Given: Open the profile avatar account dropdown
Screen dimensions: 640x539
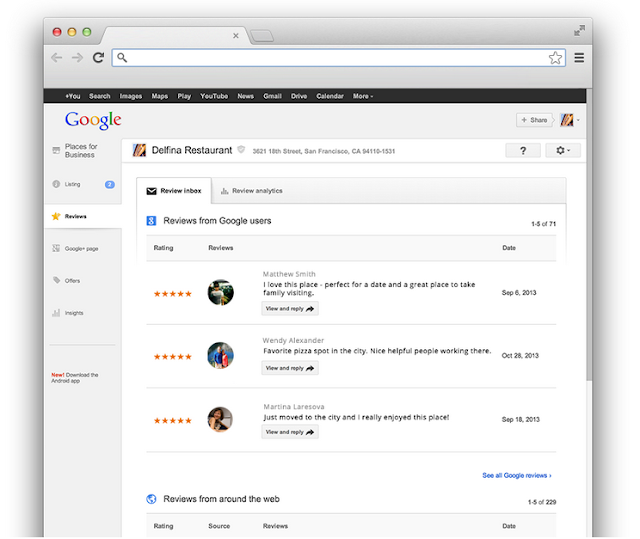Looking at the screenshot, I should point(569,120).
